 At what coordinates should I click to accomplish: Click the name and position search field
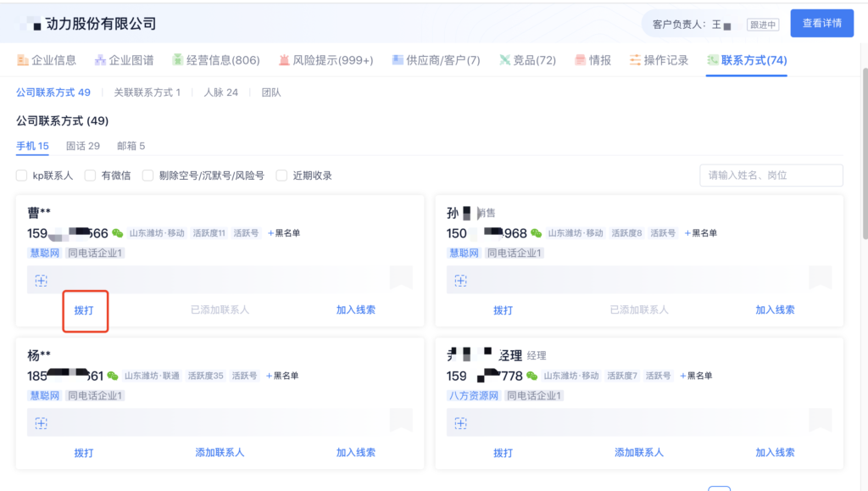771,176
